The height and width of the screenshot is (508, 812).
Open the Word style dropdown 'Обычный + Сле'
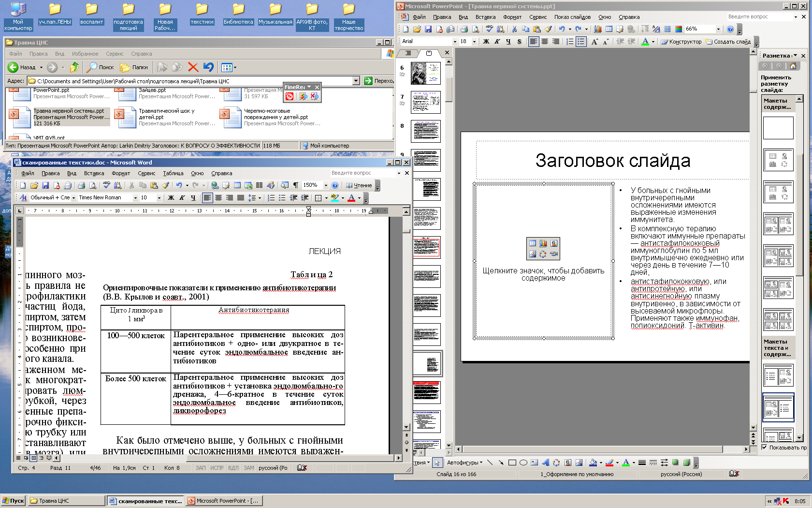(x=73, y=198)
